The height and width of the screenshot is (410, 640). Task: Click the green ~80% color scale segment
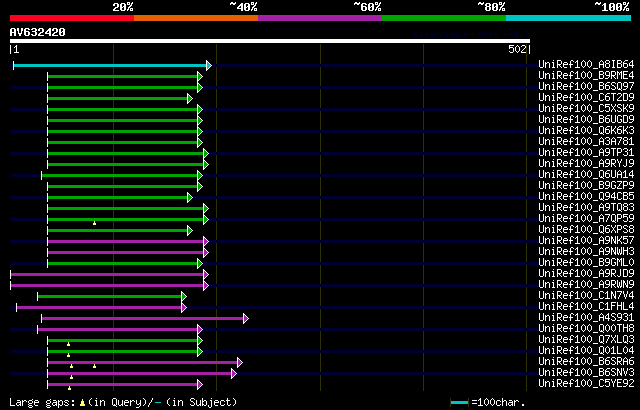point(444,18)
